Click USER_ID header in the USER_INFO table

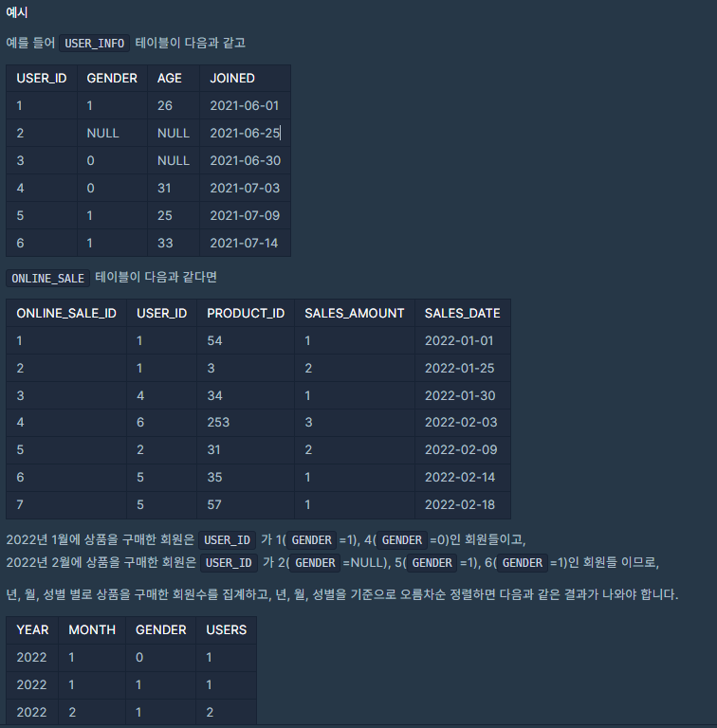[42, 78]
